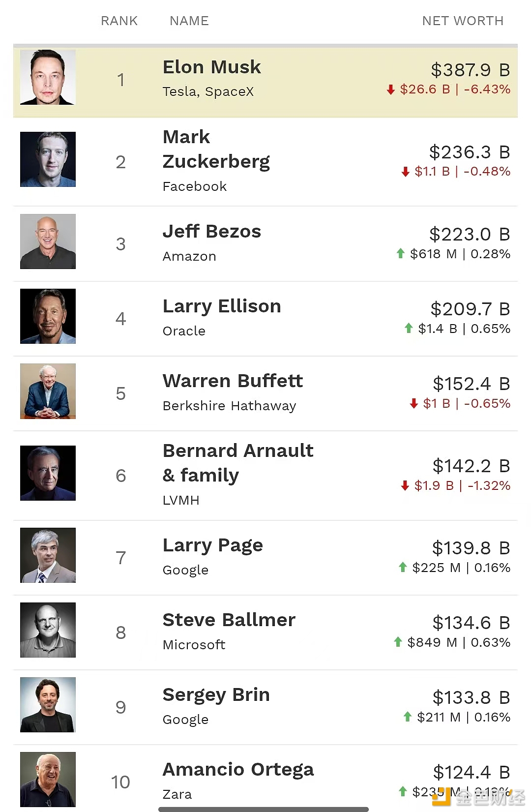Sort by the RANK column header
This screenshot has height=812, width=531.
[119, 21]
